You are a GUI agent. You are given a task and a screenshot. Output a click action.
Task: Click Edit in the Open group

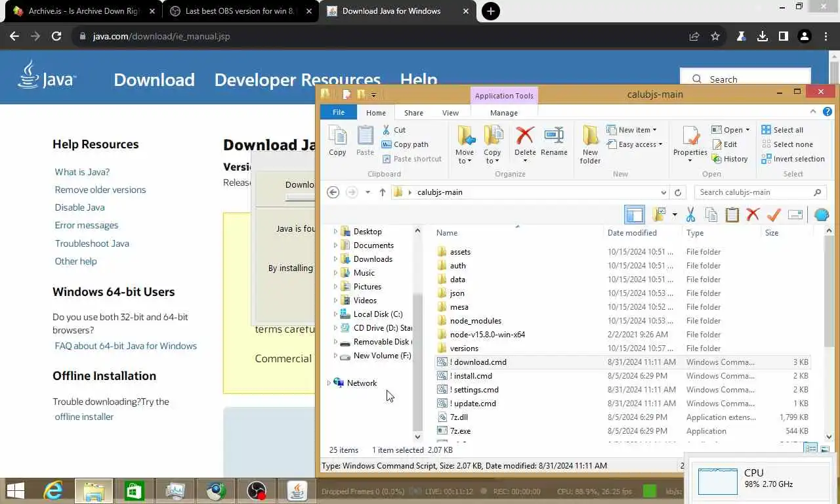tap(724, 144)
